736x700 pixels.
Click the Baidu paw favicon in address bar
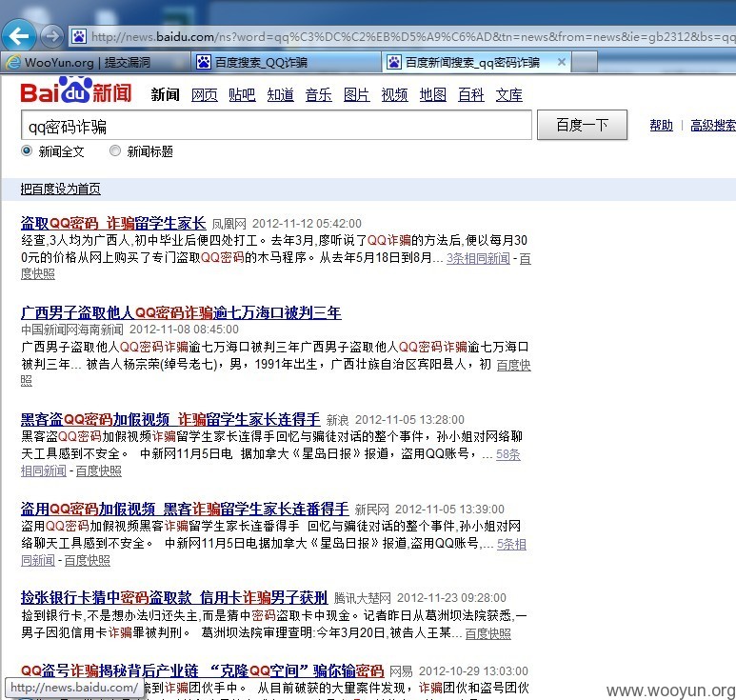[x=79, y=36]
